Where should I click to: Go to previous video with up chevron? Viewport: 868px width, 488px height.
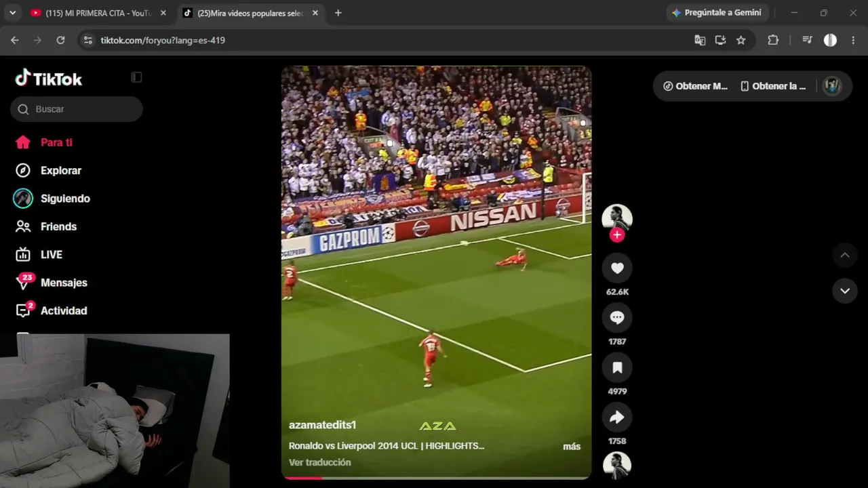[x=845, y=256]
